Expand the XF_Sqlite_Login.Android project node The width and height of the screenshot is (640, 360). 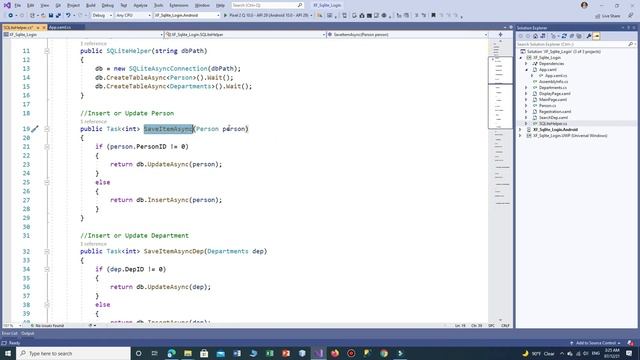(520, 129)
